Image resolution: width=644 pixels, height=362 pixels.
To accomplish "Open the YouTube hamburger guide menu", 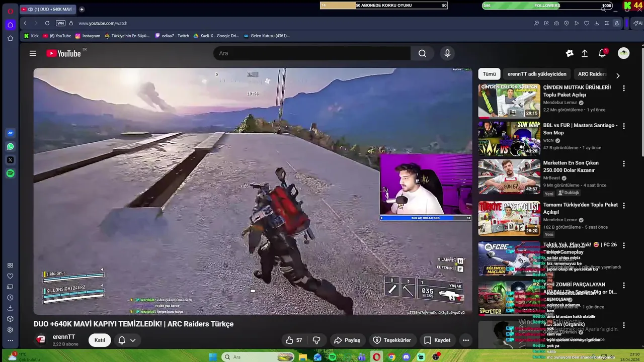I will point(33,53).
